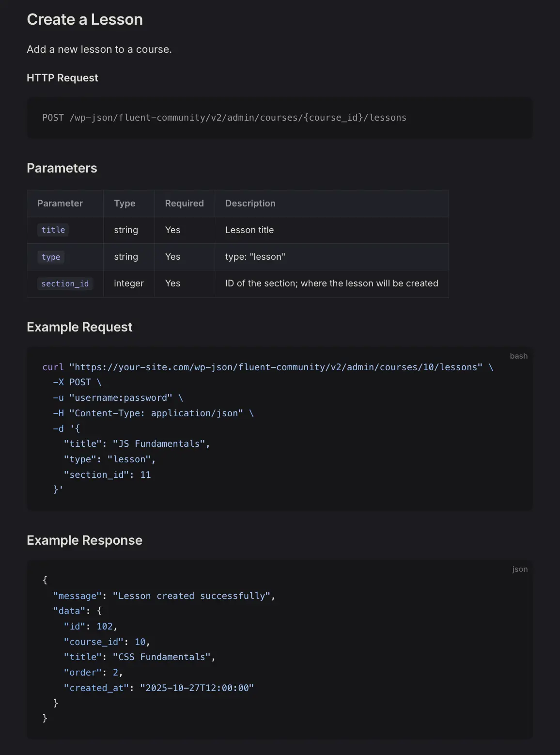Click the "json" language label
Viewport: 560px width, 755px height.
[520, 569]
